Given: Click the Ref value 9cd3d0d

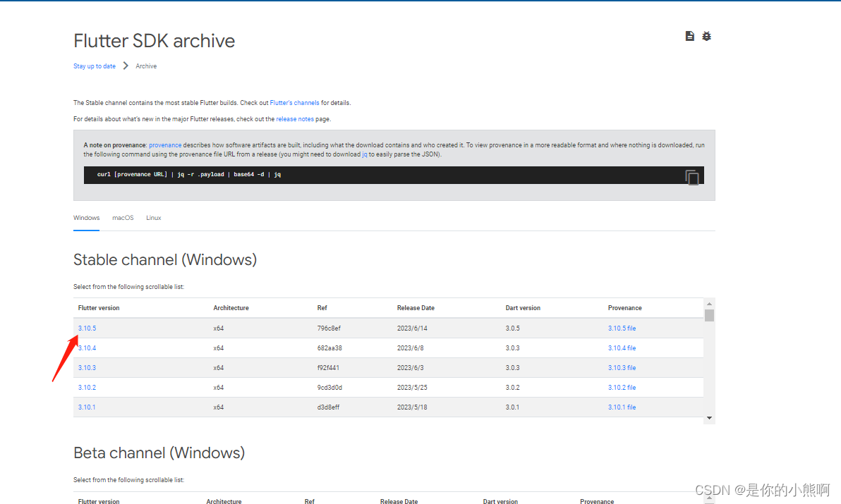Looking at the screenshot, I should point(329,388).
